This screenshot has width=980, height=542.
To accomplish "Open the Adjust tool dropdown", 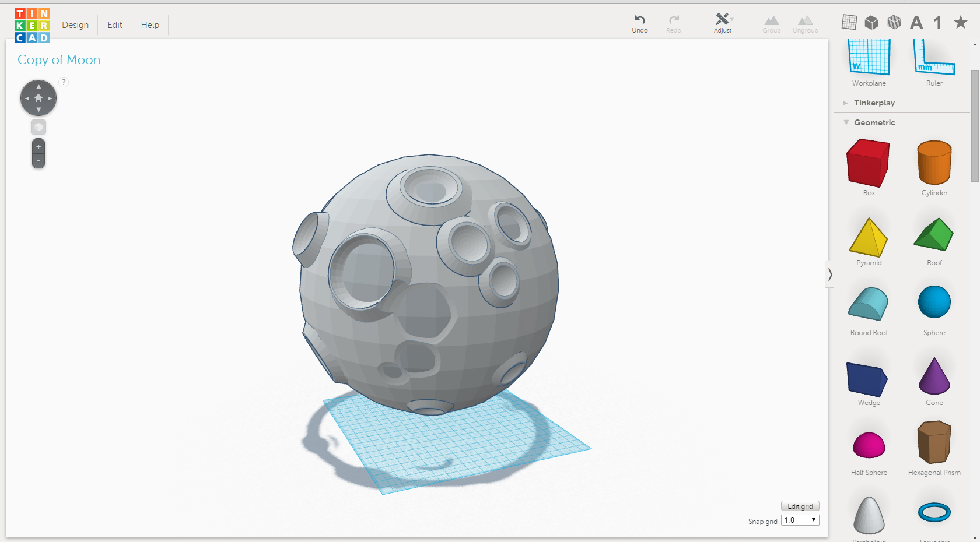I will tap(723, 24).
